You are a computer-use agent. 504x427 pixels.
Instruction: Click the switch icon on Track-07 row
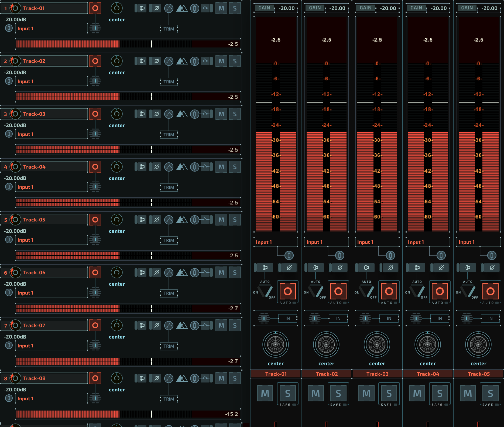coord(206,326)
